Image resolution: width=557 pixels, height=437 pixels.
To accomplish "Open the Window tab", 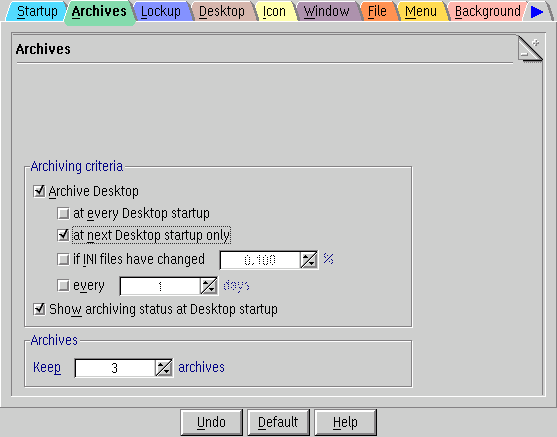I will click(326, 11).
